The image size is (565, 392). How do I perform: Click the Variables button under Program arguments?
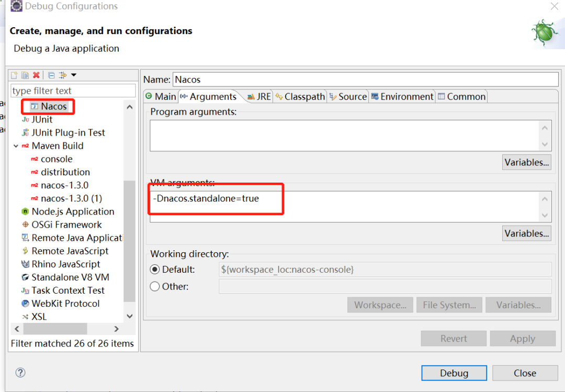526,162
